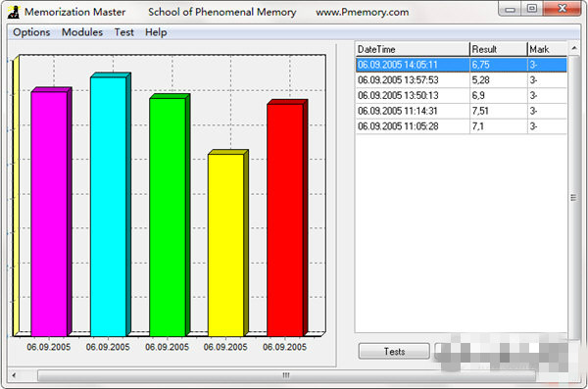This screenshot has height=389, width=588.
Task: Maximize the Memorization Master window
Action: pyautogui.click(x=531, y=9)
